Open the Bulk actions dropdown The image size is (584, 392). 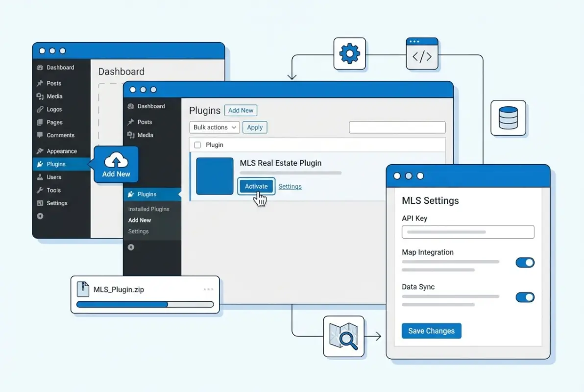214,127
